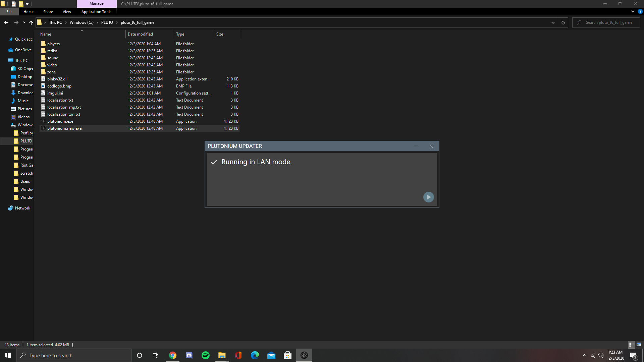This screenshot has width=644, height=362.
Task: Open Discord from the taskbar
Action: click(189, 355)
